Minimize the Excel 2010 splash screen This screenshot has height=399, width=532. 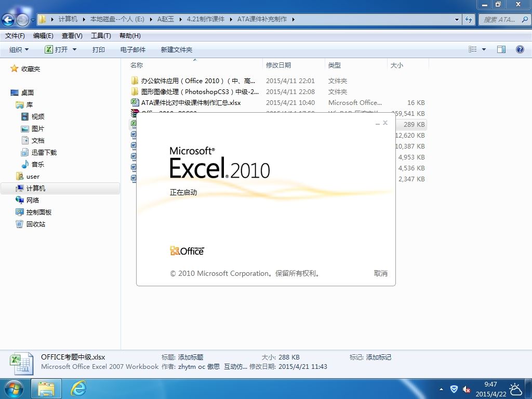[x=378, y=123]
